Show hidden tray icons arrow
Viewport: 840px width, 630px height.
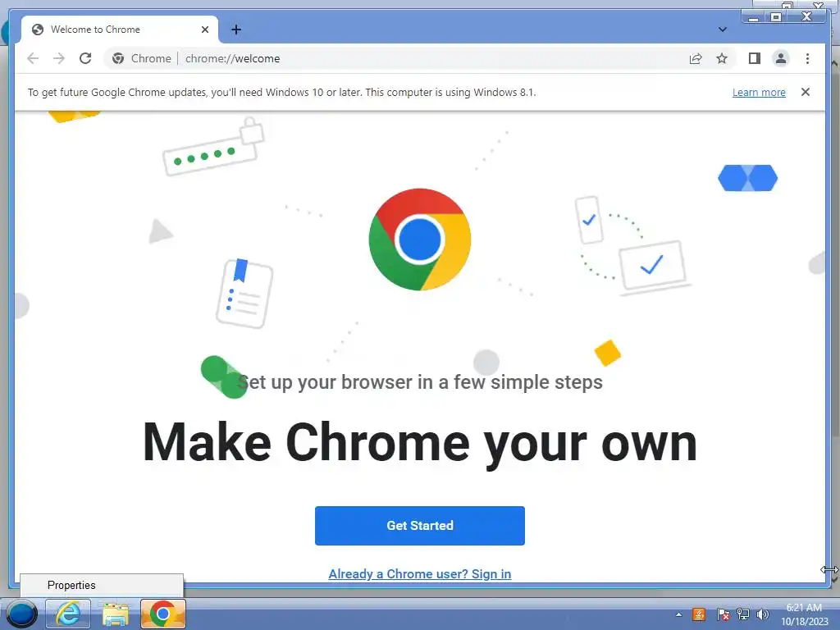[x=678, y=614]
